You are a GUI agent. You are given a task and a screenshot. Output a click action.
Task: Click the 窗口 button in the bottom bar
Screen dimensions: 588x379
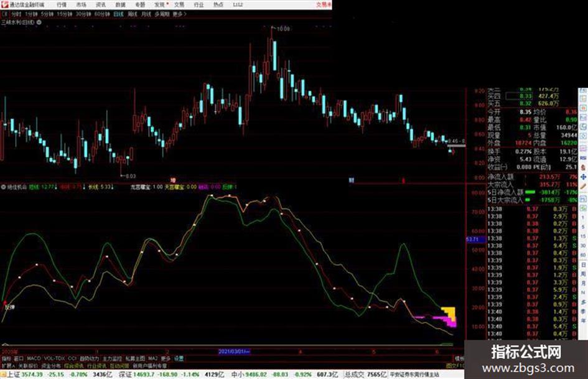[19, 358]
